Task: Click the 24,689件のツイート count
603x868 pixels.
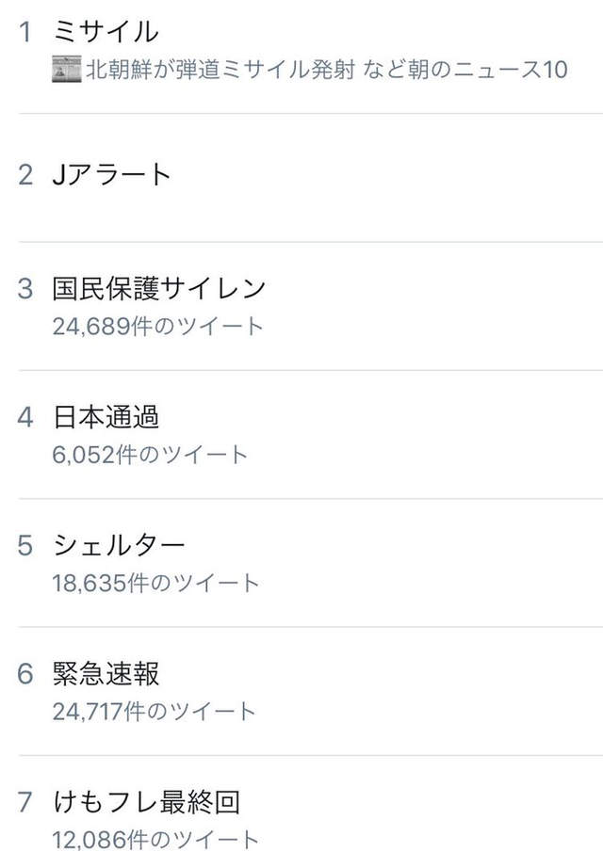Action: pyautogui.click(x=158, y=326)
